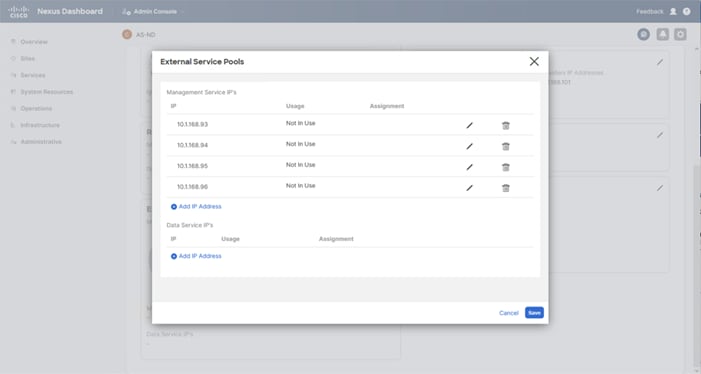Click the Cisco logo

[x=19, y=12]
